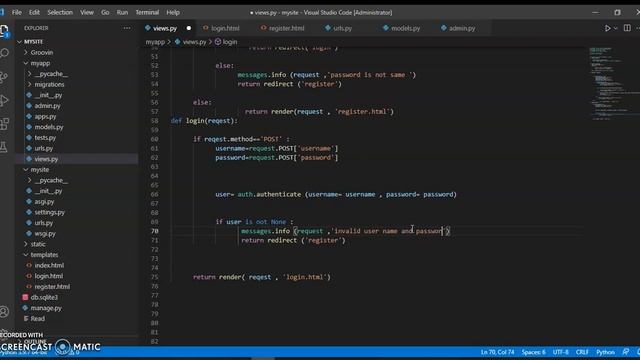This screenshot has height=360, width=640.
Task: Click CRLF end-of-line selector
Action: click(x=582, y=352)
